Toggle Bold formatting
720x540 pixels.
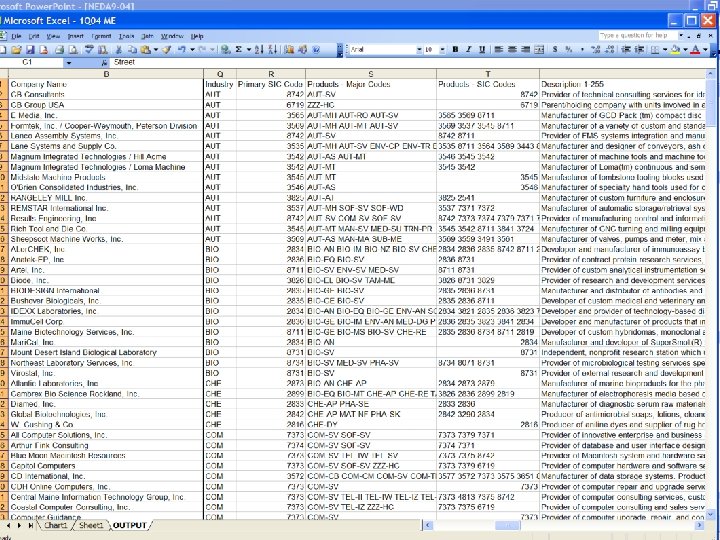click(455, 50)
